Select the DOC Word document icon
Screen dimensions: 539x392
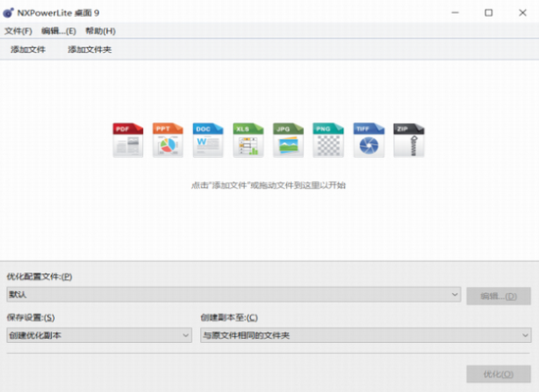tap(208, 140)
